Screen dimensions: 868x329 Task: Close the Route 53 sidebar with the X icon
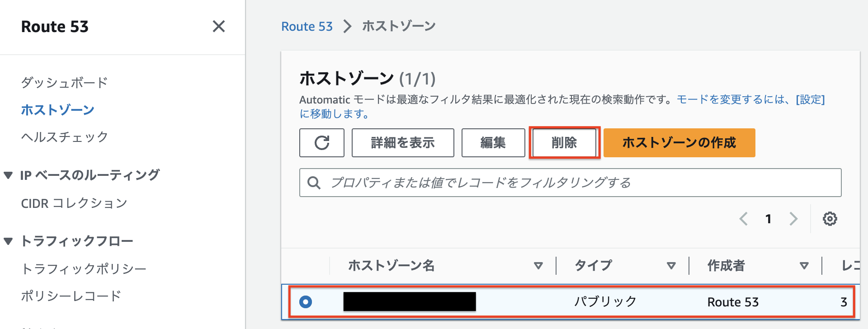[x=219, y=27]
